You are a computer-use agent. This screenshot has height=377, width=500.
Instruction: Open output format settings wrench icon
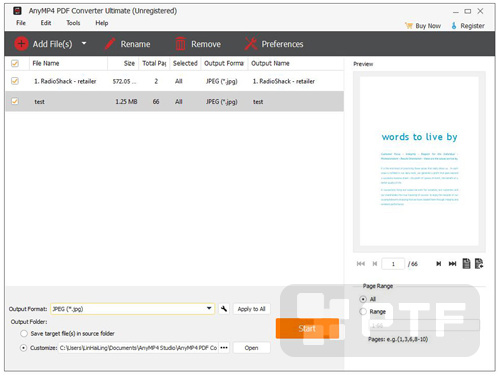pyautogui.click(x=224, y=309)
